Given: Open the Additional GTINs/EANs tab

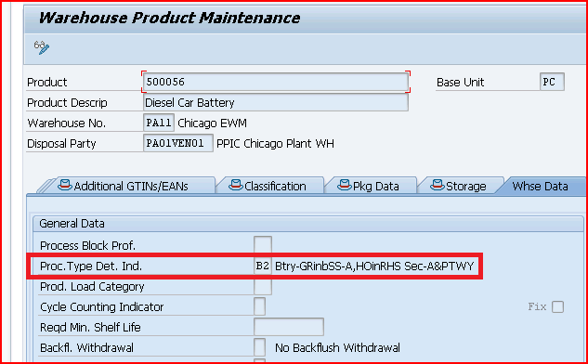Looking at the screenshot, I should [131, 186].
